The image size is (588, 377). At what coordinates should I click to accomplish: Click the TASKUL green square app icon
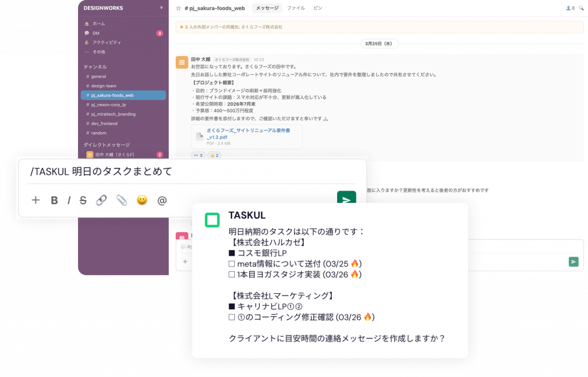[x=212, y=220]
